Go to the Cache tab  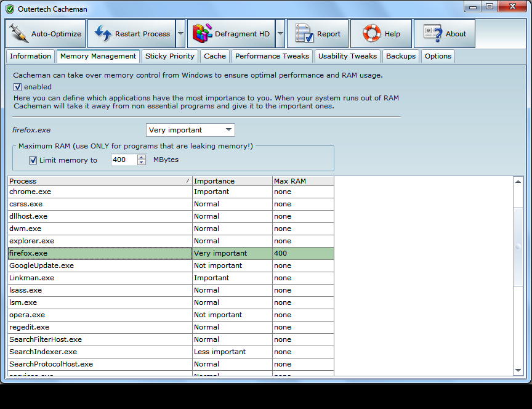(215, 56)
